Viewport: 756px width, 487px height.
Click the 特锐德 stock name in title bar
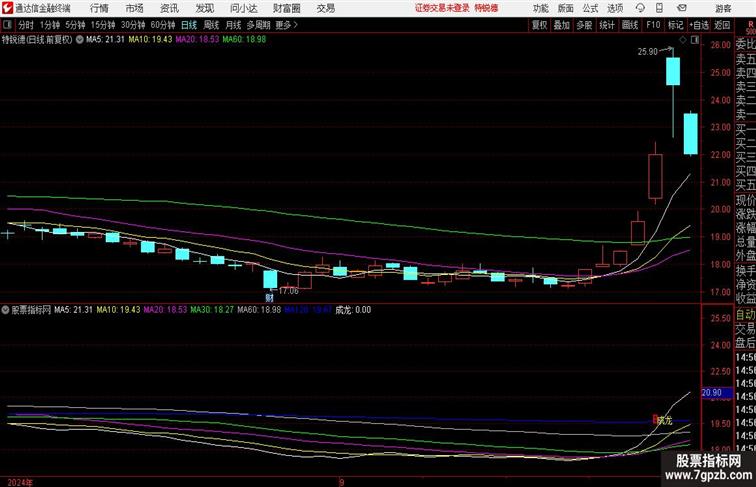tap(486, 8)
